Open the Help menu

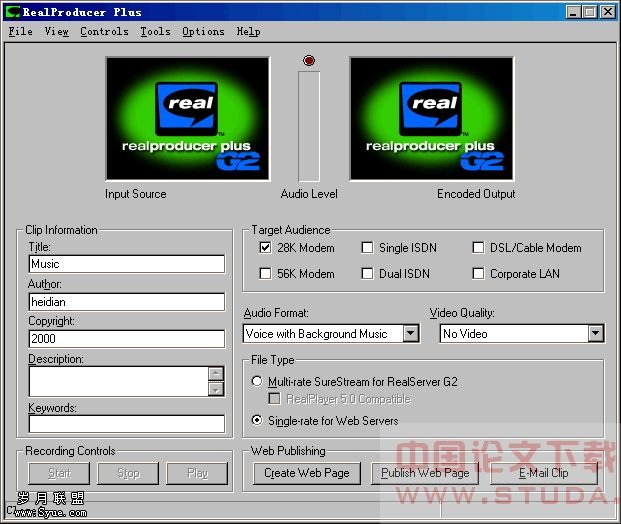tap(248, 31)
